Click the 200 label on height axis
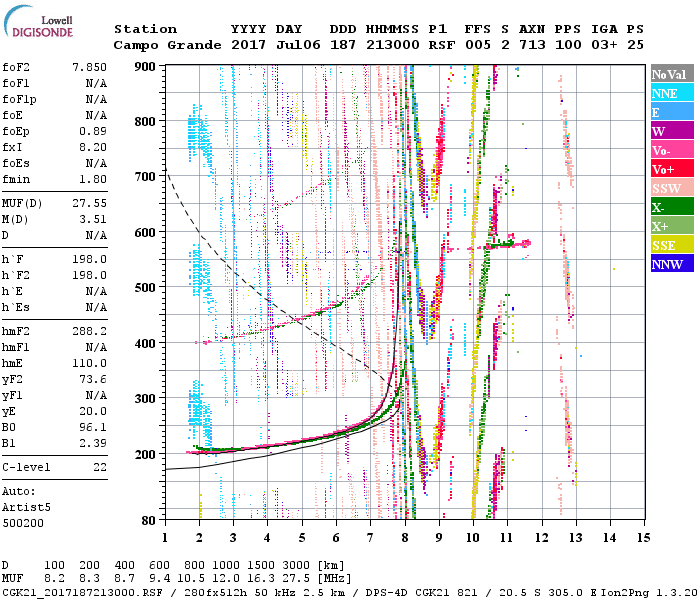Image resolution: width=700 pixels, height=600 pixels. pos(145,454)
